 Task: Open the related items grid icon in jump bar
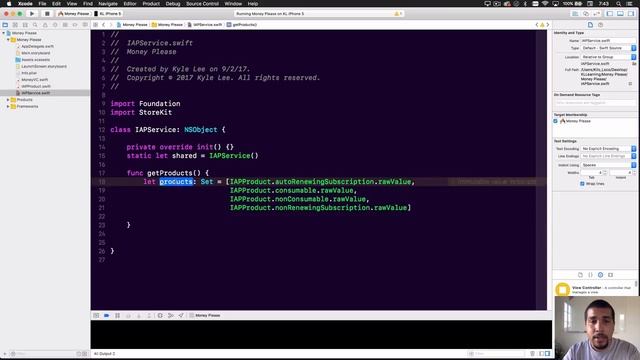96,25
